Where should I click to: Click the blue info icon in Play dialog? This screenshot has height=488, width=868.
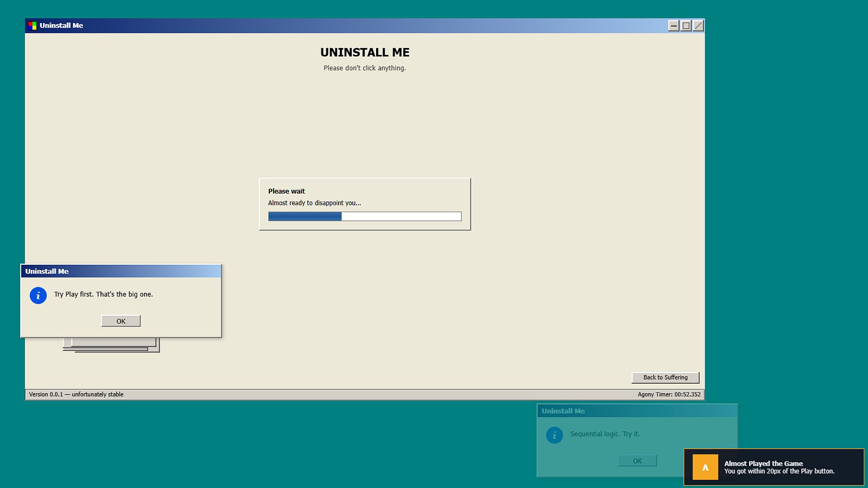tap(38, 296)
